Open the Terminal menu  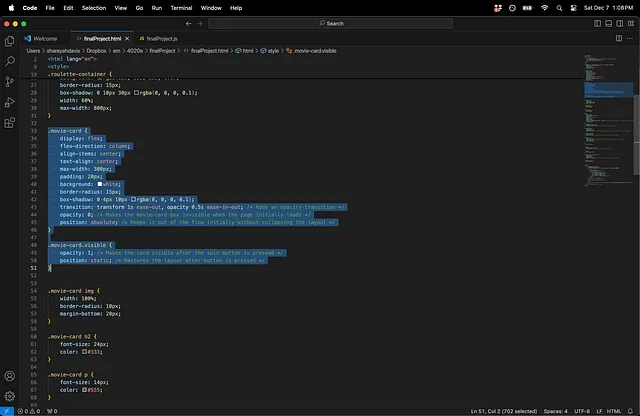tap(183, 7)
